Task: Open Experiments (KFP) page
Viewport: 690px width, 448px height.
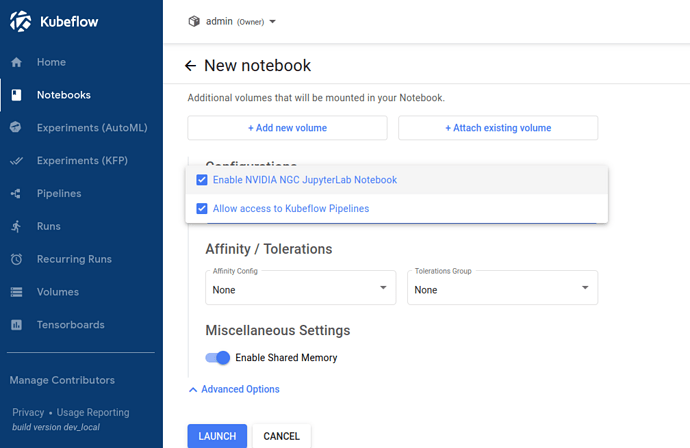Action: pos(81,161)
